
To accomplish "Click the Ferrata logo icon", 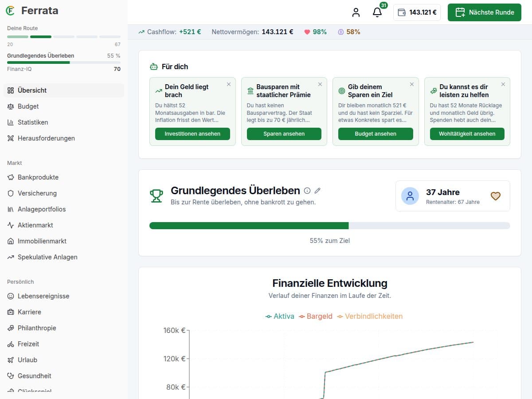I will (x=10, y=11).
